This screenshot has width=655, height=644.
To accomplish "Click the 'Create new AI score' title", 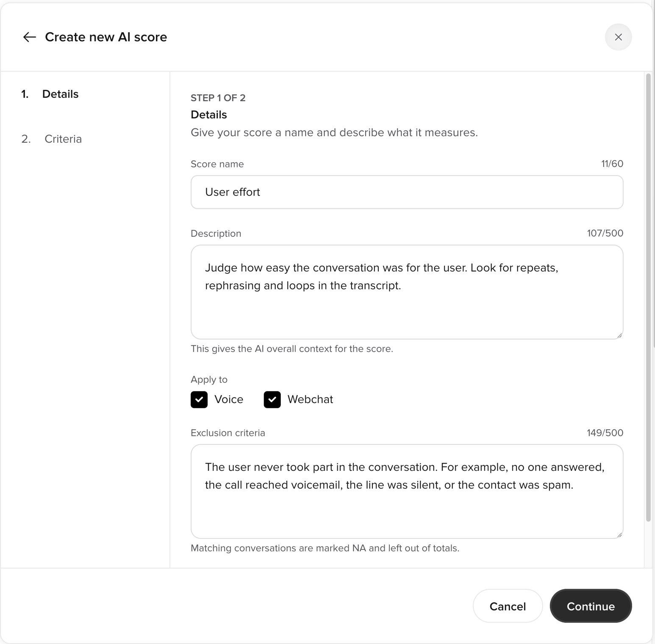I will click(106, 37).
